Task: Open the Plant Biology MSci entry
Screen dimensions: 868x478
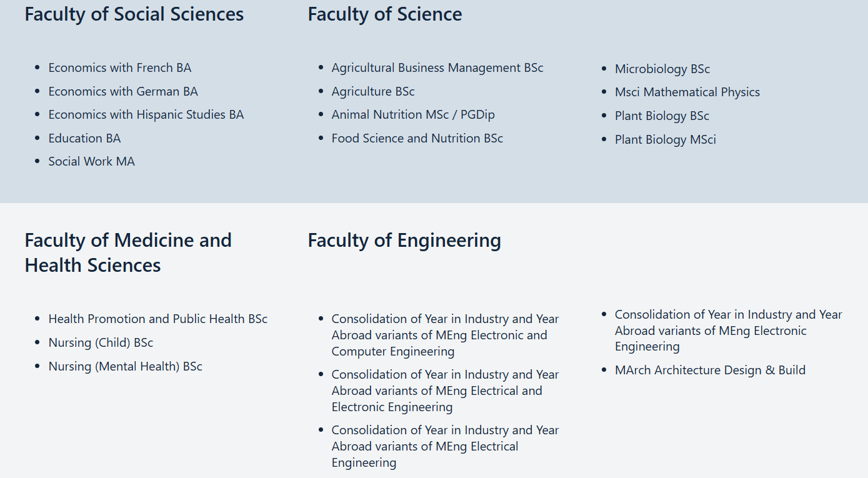Action: coord(665,139)
